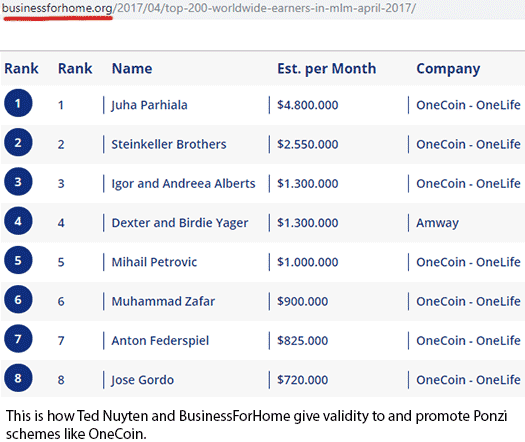This screenshot has height=442, width=525.
Task: Open Anton Federspiel name link
Action: [160, 341]
